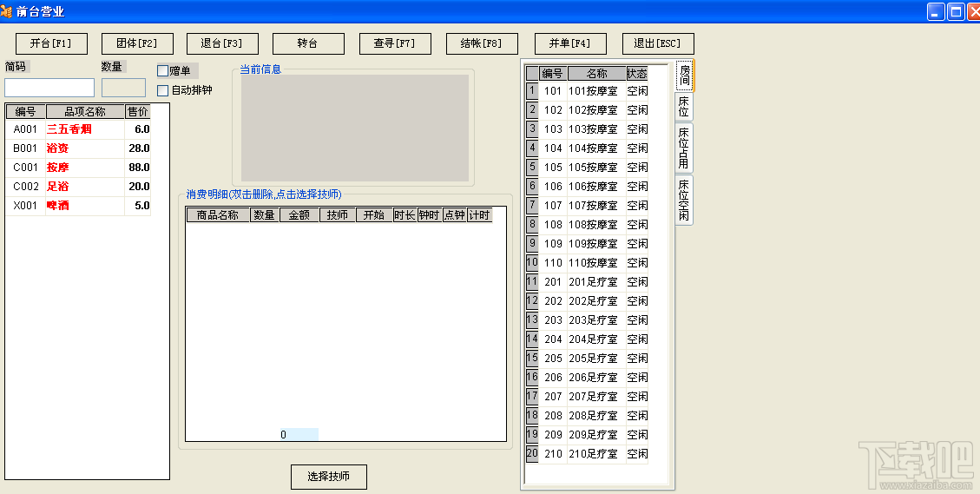Focus the 简码 input field
Viewport: 980px width, 494px height.
click(x=49, y=88)
